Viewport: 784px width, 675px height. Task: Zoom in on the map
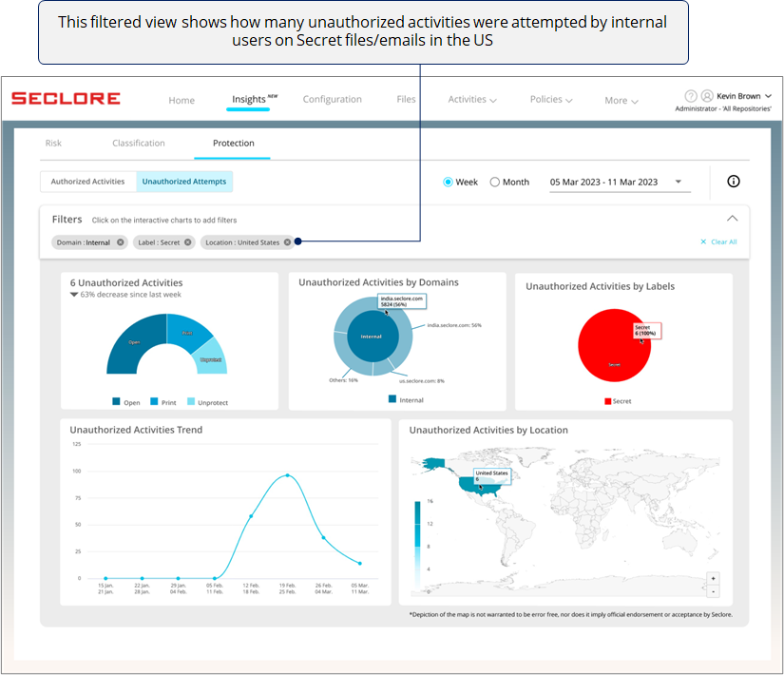click(x=713, y=578)
